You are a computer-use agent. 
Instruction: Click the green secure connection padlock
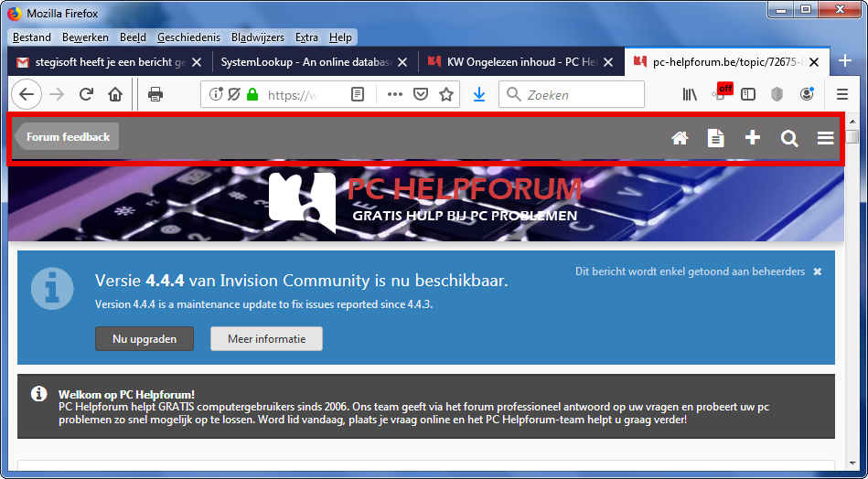(252, 94)
